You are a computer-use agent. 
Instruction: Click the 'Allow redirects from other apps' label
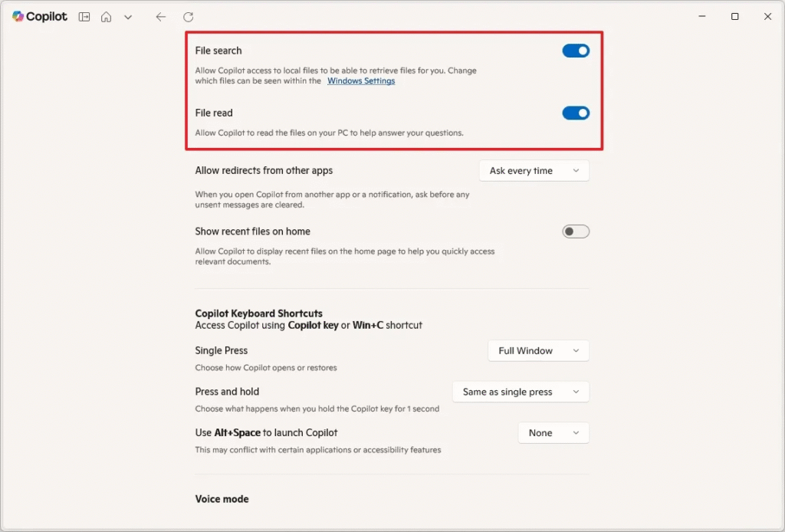(x=264, y=171)
